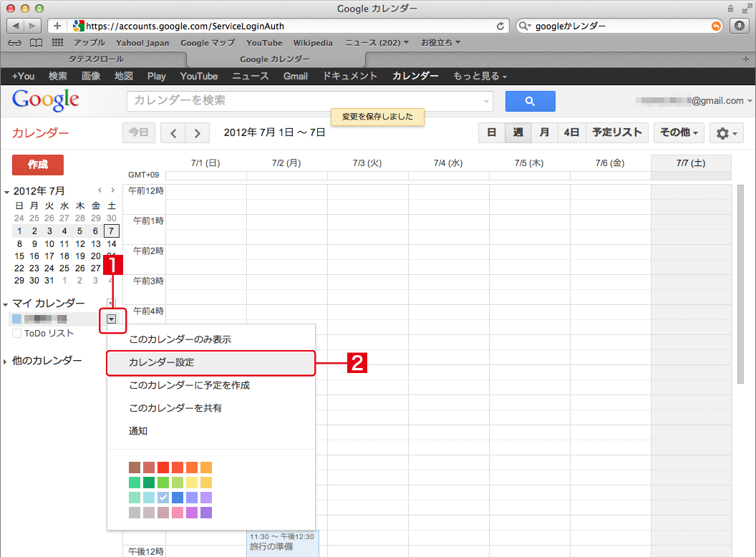Reload the page with the refresh icon
This screenshot has width=756, height=557.
pyautogui.click(x=500, y=26)
